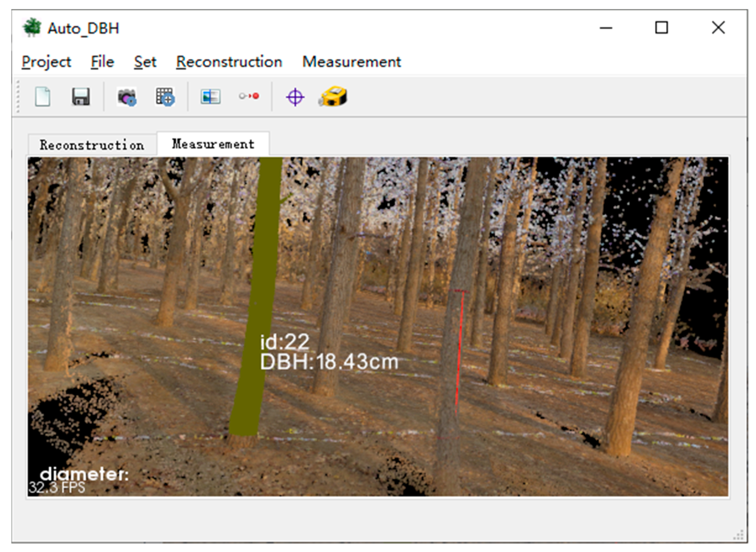This screenshot has height=552, width=756.
Task: Close the Auto_DBH window
Action: coord(718,28)
